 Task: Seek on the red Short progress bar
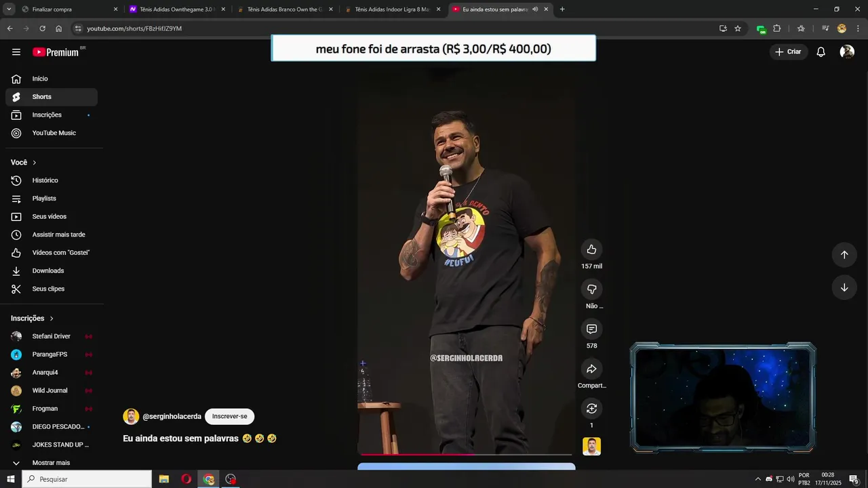466,454
